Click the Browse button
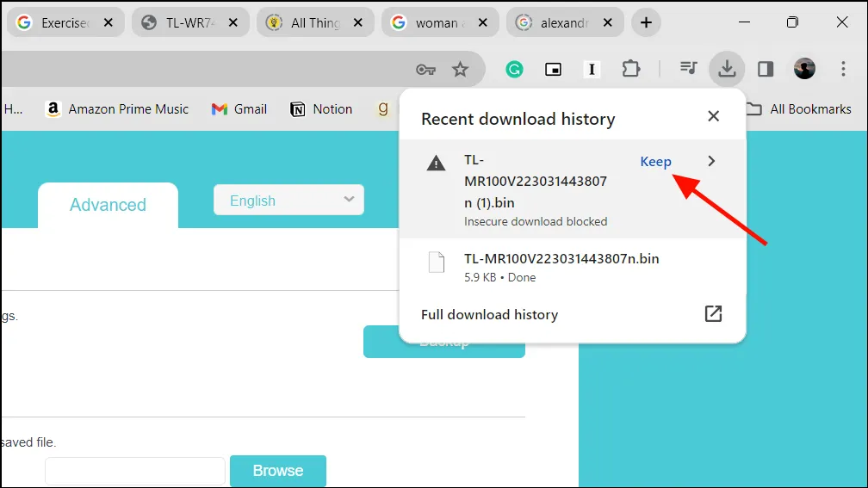The width and height of the screenshot is (868, 488). point(278,471)
